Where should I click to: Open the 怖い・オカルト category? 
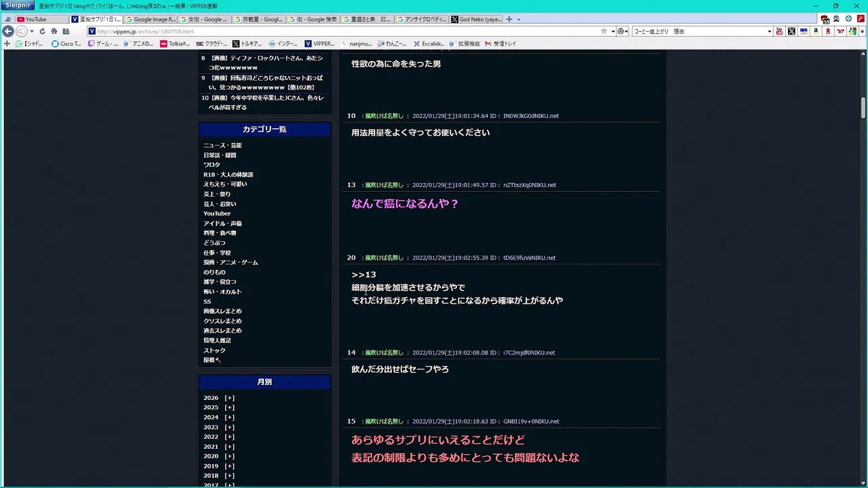pos(222,291)
